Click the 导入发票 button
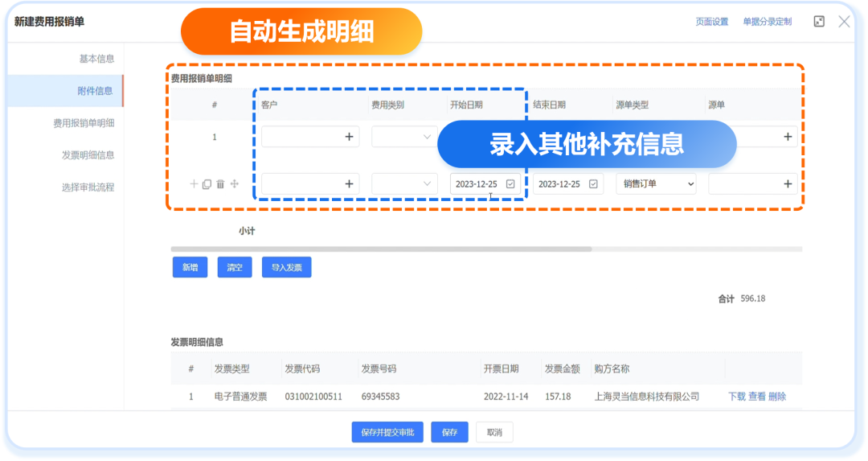This screenshot has width=868, height=461. pyautogui.click(x=286, y=267)
